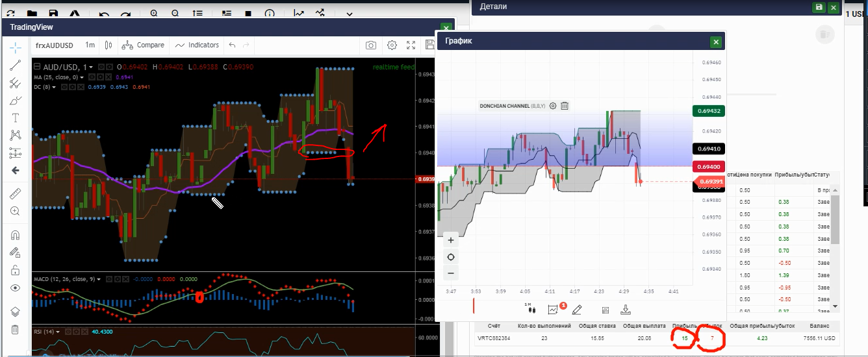The image size is (868, 357).
Task: Select the ruler measure tool
Action: 16,193
